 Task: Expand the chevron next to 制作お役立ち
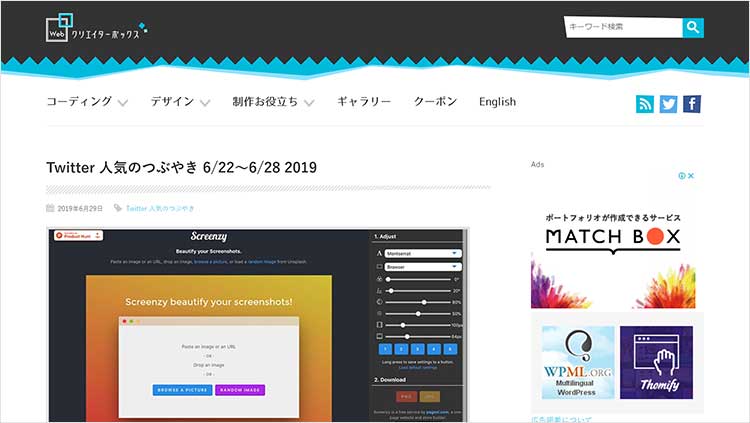tap(309, 103)
